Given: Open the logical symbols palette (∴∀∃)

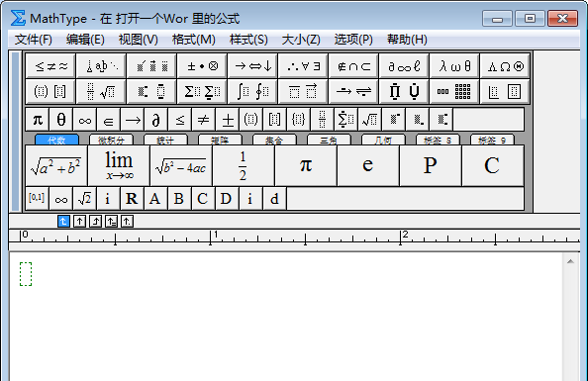Looking at the screenshot, I should click(x=303, y=66).
